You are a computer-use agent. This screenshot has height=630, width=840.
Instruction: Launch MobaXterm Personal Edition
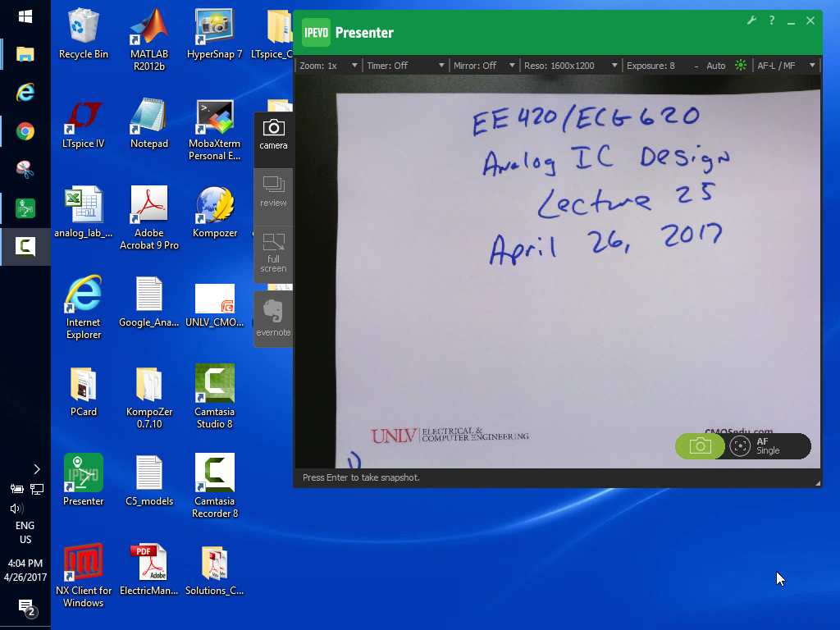214,129
